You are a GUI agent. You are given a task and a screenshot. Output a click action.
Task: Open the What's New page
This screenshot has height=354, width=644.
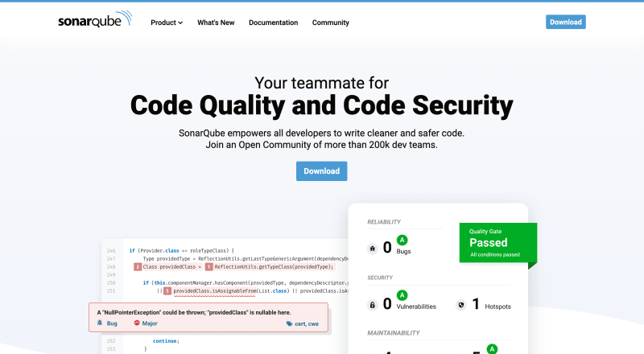point(216,23)
